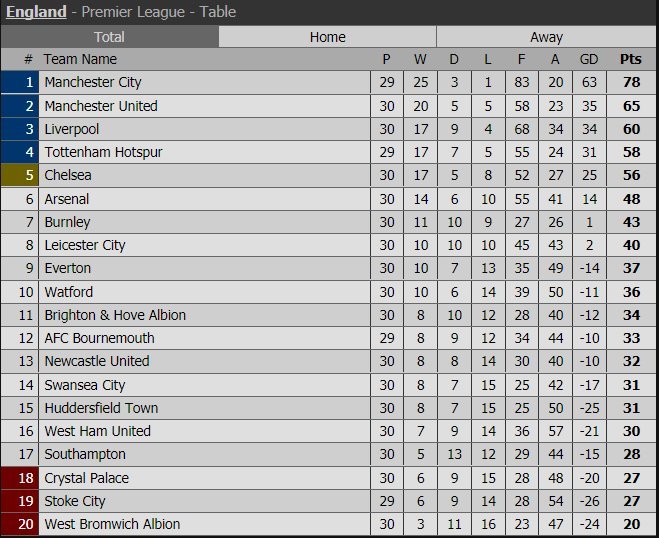This screenshot has width=659, height=538.
Task: Click the Chelsea team row
Action: [x=68, y=175]
